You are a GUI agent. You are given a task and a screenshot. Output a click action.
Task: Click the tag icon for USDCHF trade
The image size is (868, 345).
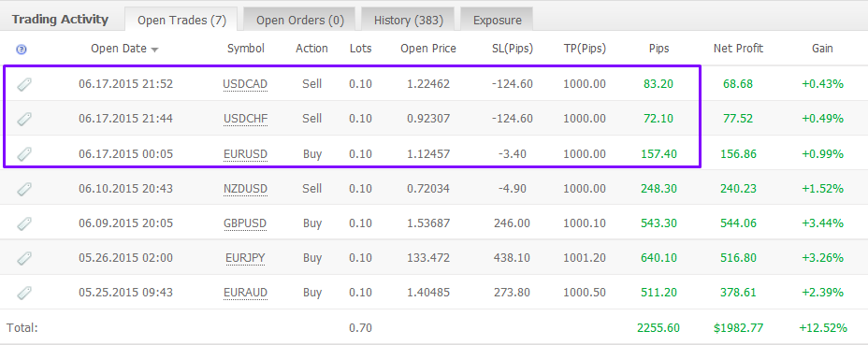click(24, 119)
